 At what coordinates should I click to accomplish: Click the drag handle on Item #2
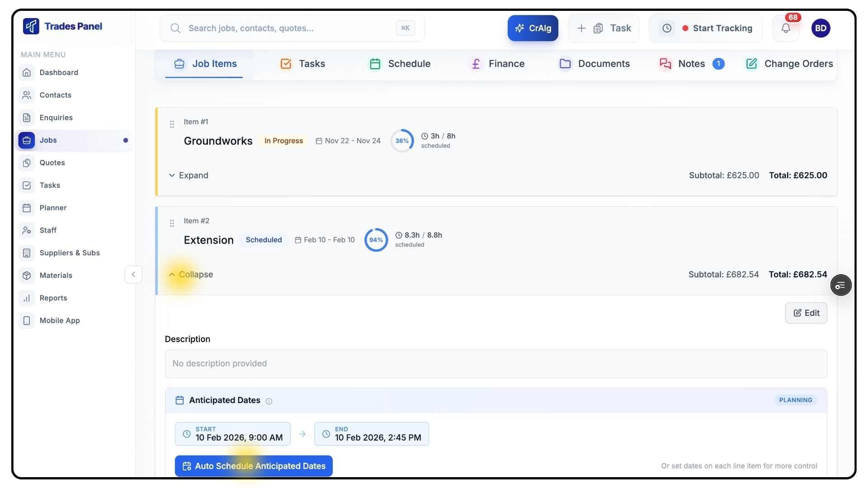click(172, 223)
